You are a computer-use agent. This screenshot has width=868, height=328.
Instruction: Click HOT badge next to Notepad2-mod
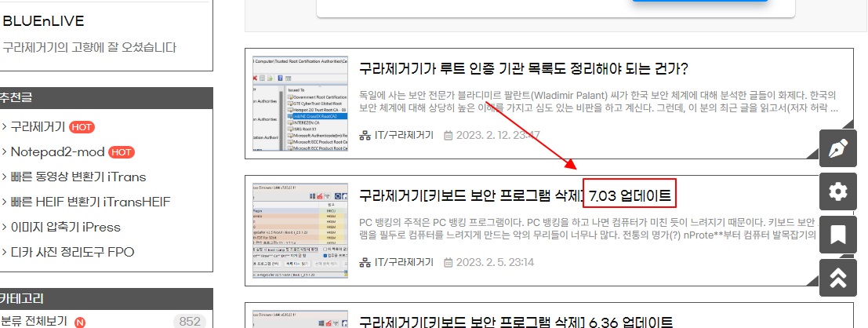122,152
